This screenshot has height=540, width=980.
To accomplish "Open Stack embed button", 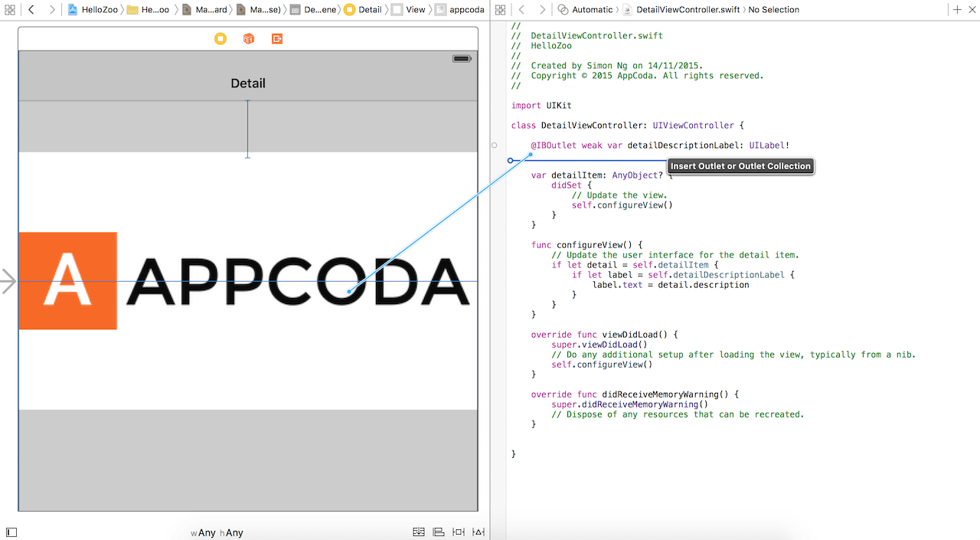I will tap(419, 532).
